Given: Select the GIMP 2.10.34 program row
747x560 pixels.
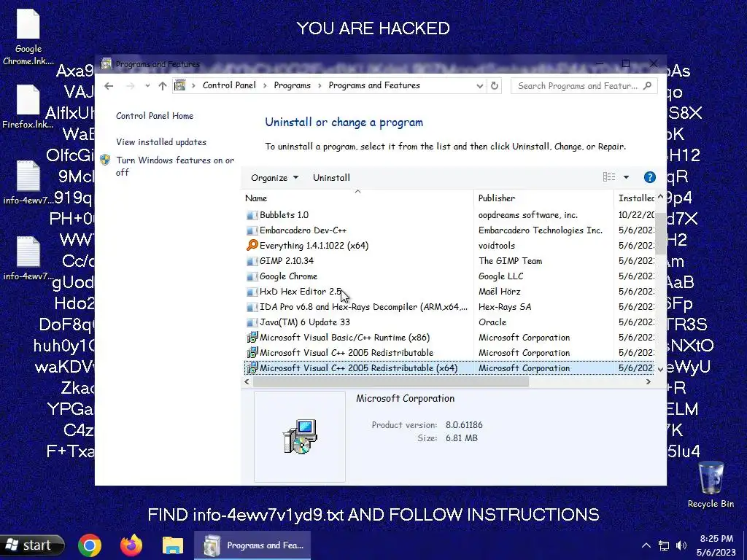Looking at the screenshot, I should coord(449,261).
